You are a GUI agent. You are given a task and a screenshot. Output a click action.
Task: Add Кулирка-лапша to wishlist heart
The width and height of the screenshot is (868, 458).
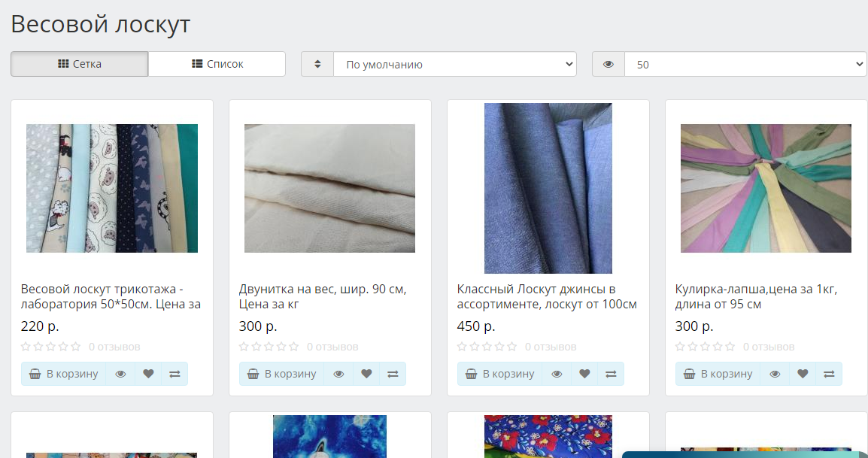[803, 374]
